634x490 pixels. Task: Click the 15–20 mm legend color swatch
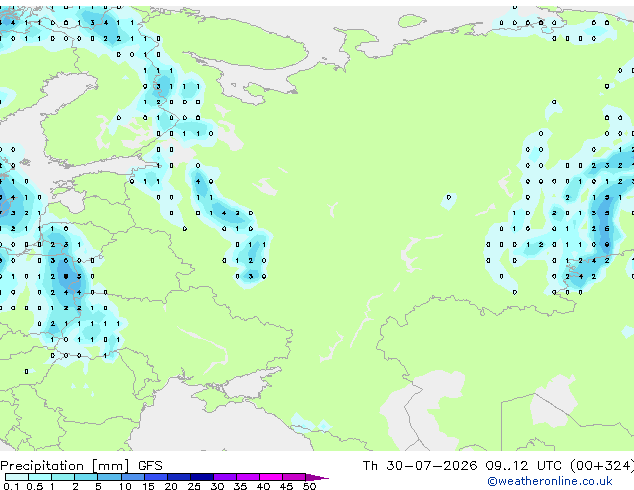tap(155, 477)
